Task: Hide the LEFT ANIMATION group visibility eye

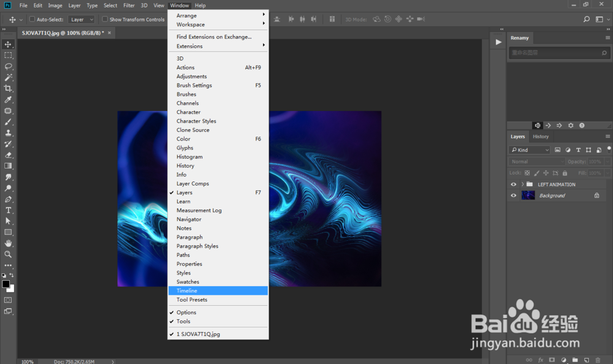Action: (513, 184)
